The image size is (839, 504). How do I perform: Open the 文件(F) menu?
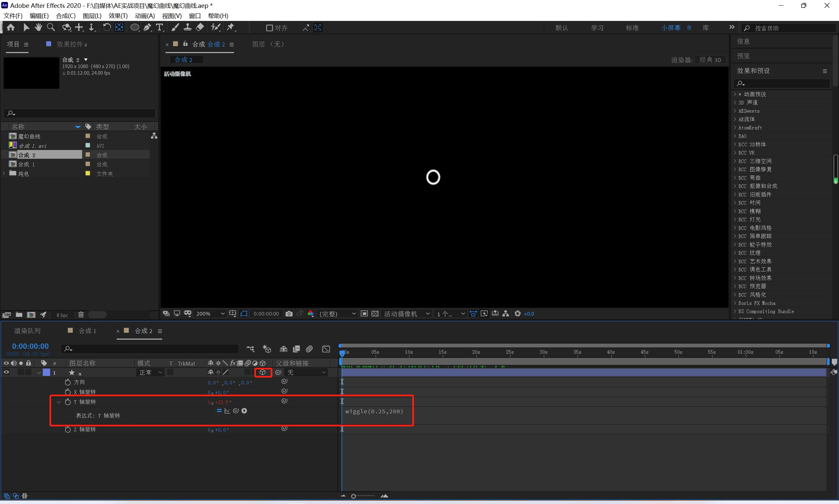pos(13,16)
